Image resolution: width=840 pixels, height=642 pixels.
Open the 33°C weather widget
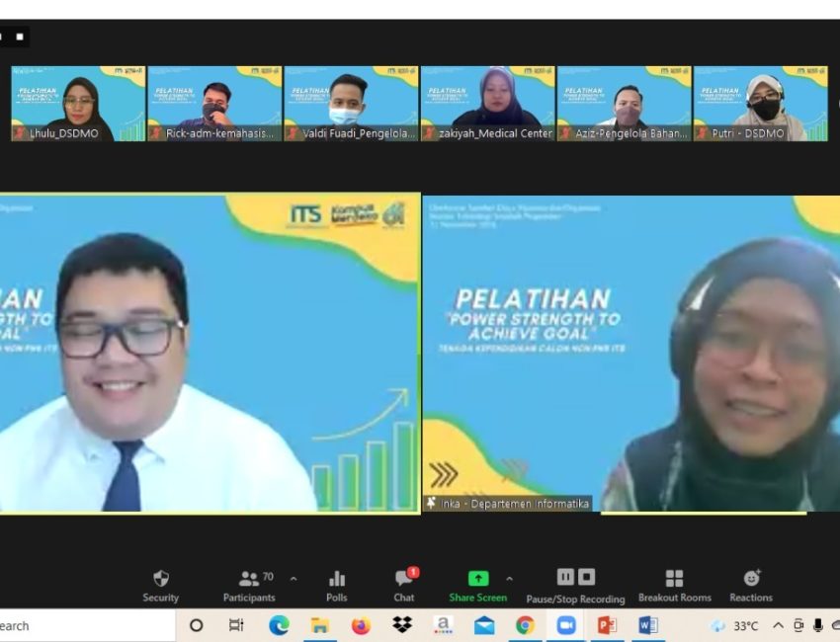735,625
